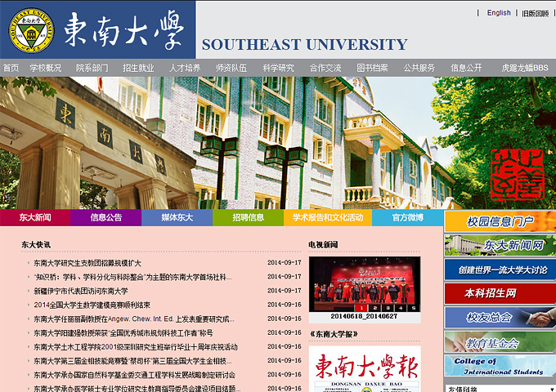
Task: Open the 信息公开 menu
Action: (466, 68)
